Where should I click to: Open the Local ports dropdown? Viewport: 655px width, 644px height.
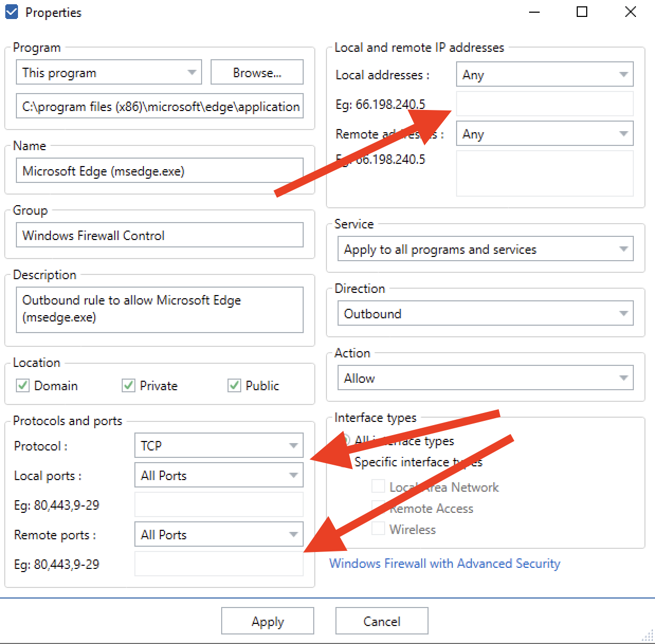tap(219, 475)
